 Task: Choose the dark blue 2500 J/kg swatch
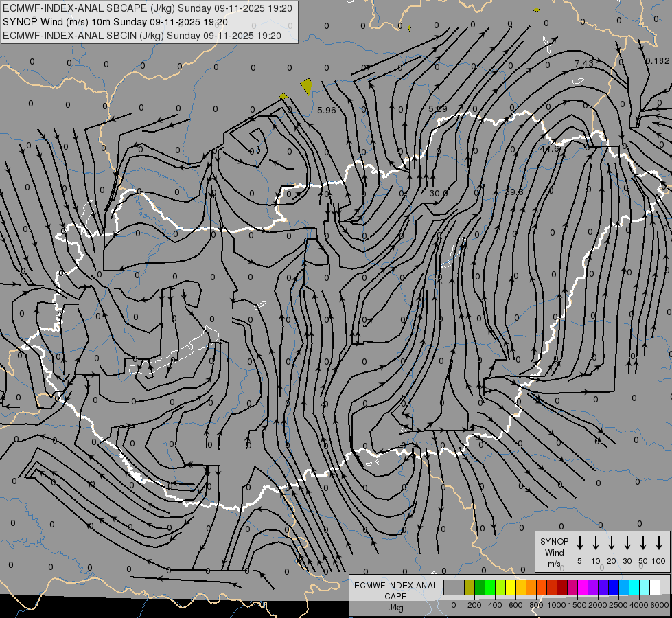(613, 587)
